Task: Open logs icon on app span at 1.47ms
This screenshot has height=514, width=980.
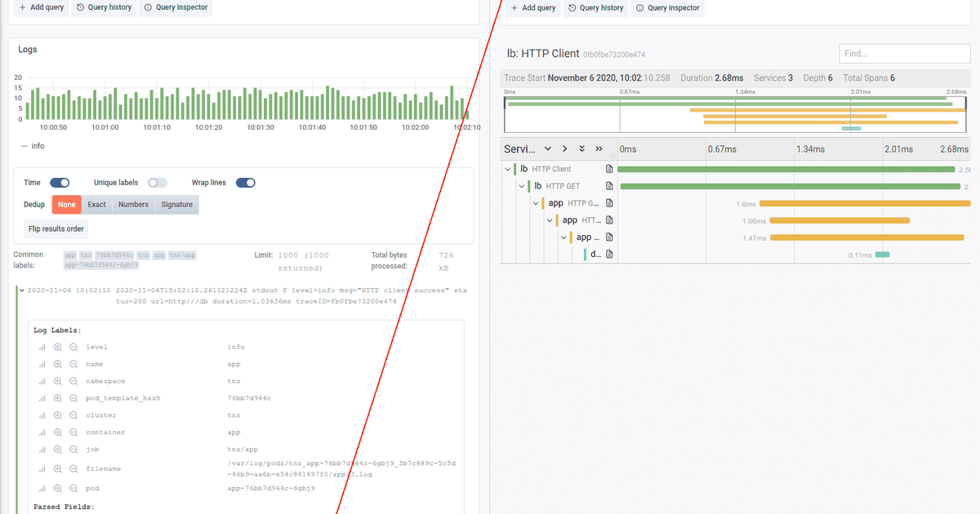Action: click(x=609, y=237)
